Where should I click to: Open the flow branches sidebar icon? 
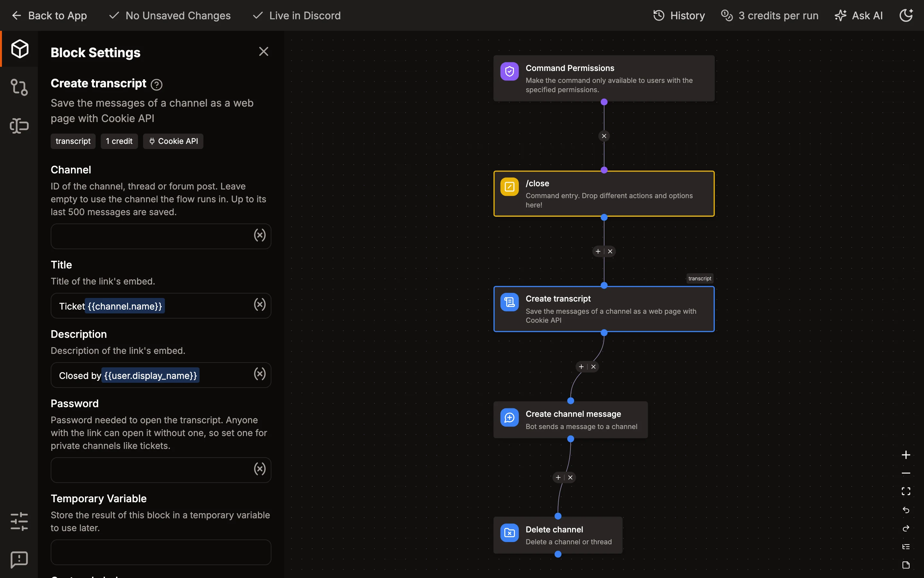coord(19,87)
